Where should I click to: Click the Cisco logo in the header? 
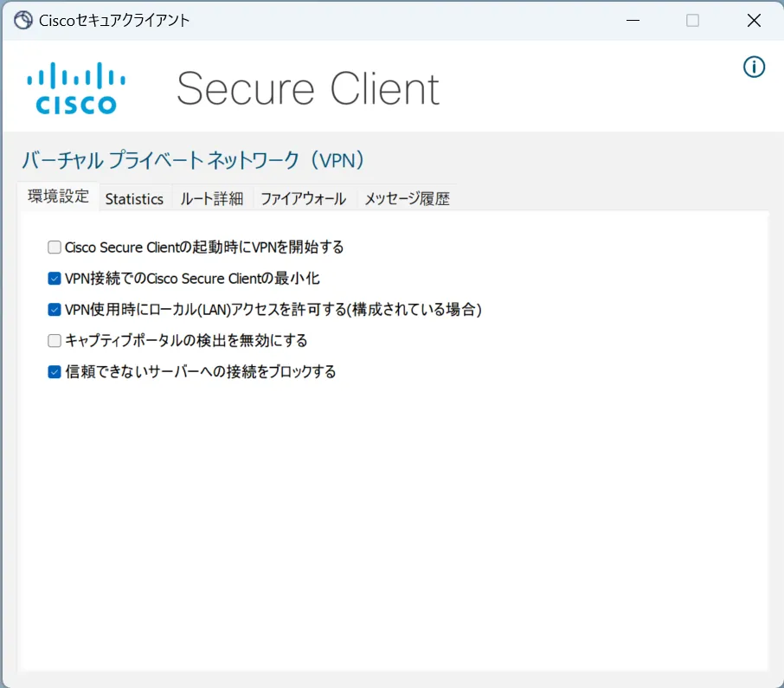(76, 88)
